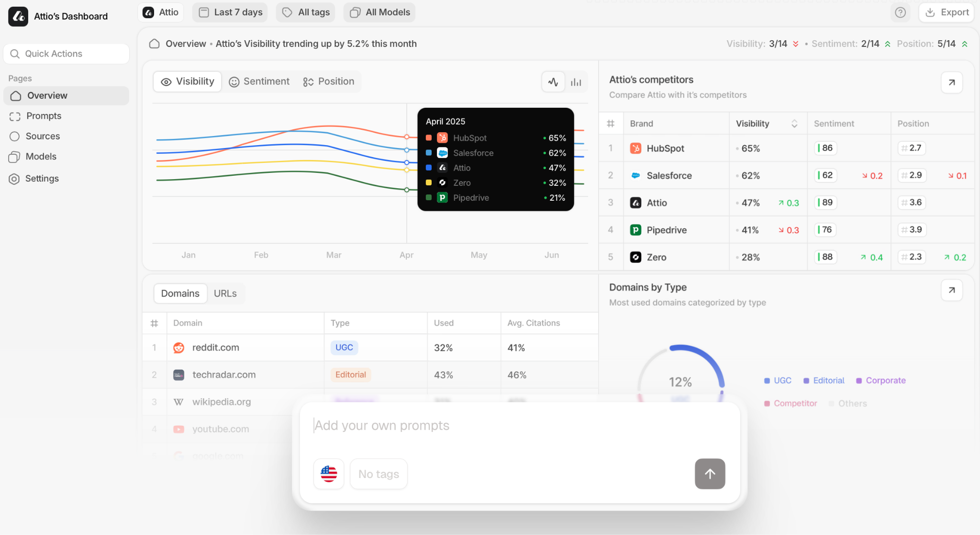Screen dimensions: 980x535
Task: Switch to the URLs tab
Action: click(225, 293)
